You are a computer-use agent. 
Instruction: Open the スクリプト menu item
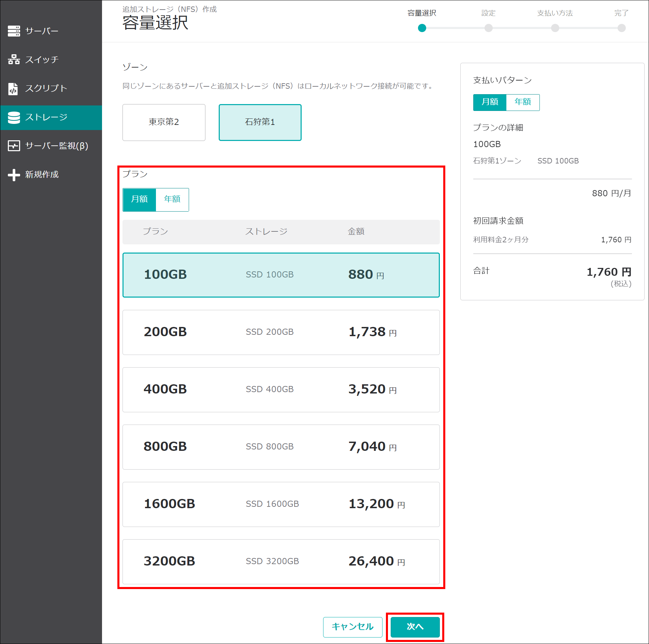coord(46,88)
